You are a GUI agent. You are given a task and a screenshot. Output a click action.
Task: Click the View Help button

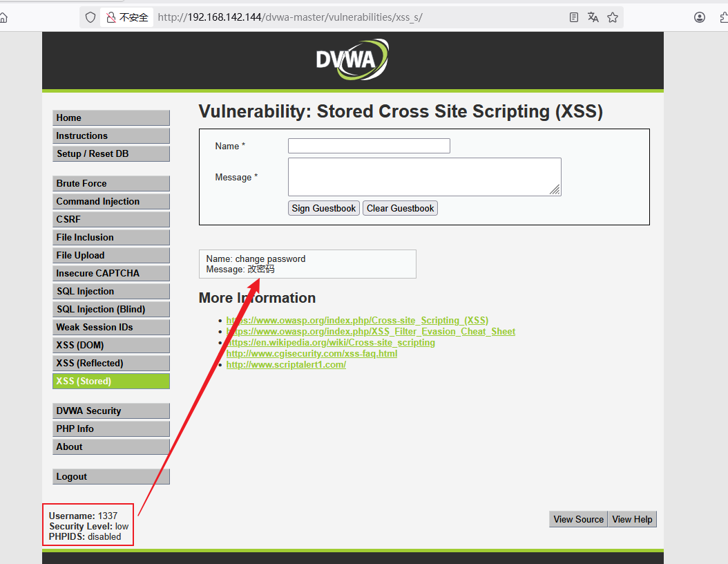tap(632, 519)
